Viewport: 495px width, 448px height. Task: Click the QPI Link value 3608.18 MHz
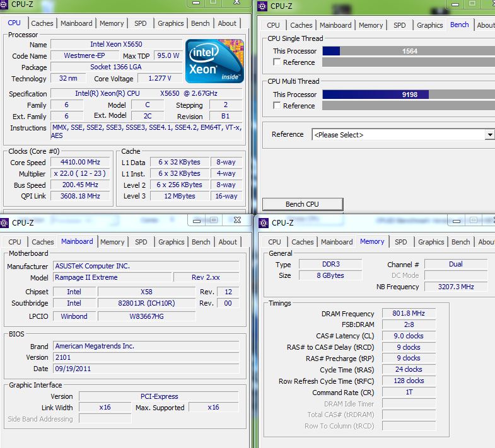click(80, 196)
